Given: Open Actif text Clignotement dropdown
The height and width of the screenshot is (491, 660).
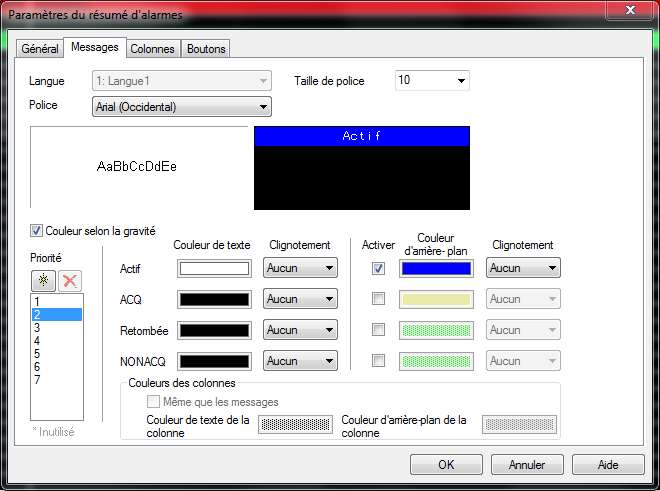Looking at the screenshot, I should pos(300,268).
